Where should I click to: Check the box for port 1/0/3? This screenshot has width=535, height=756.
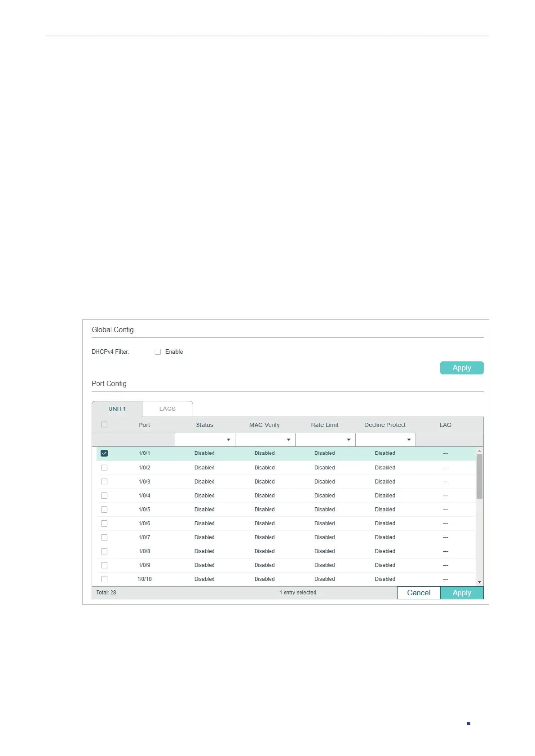click(x=104, y=481)
